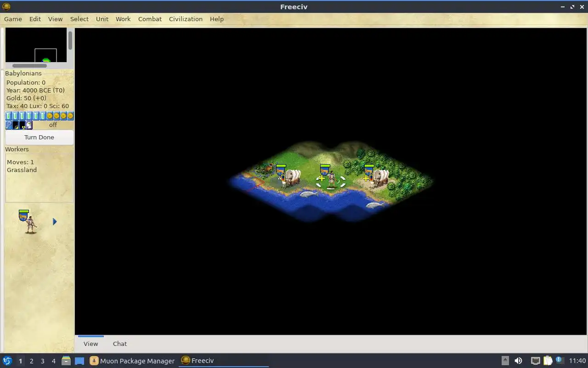
Task: Switch to the View tab
Action: [x=90, y=344]
